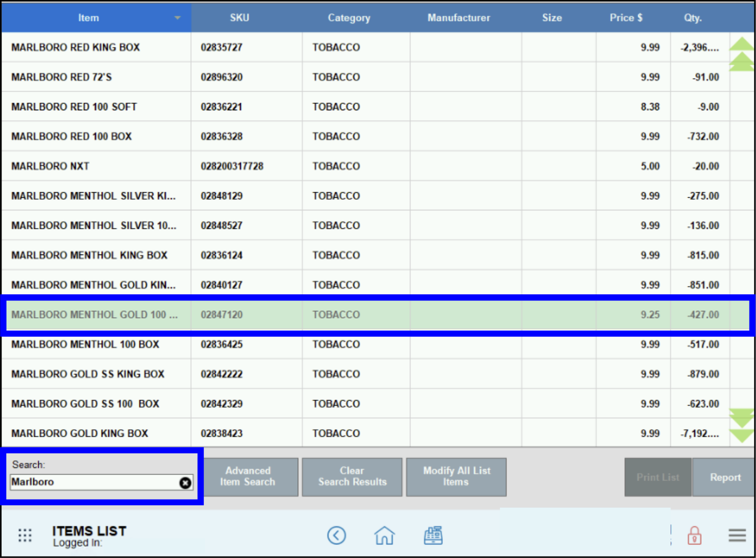Sort by the Qty. column header
This screenshot has height=558, width=756.
(700, 18)
